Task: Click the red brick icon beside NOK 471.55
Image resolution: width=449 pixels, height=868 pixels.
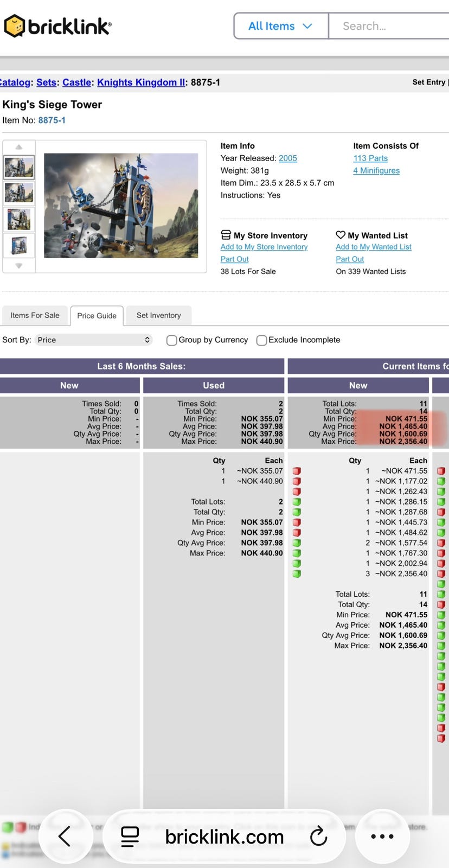Action: 297,471
